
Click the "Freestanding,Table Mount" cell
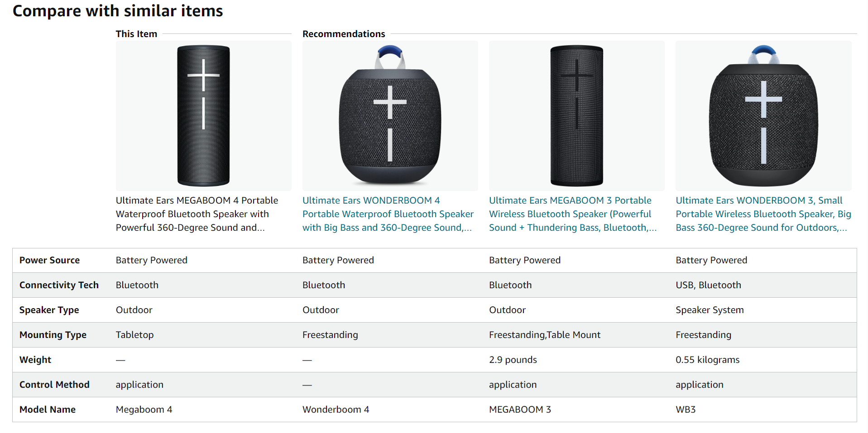544,335
